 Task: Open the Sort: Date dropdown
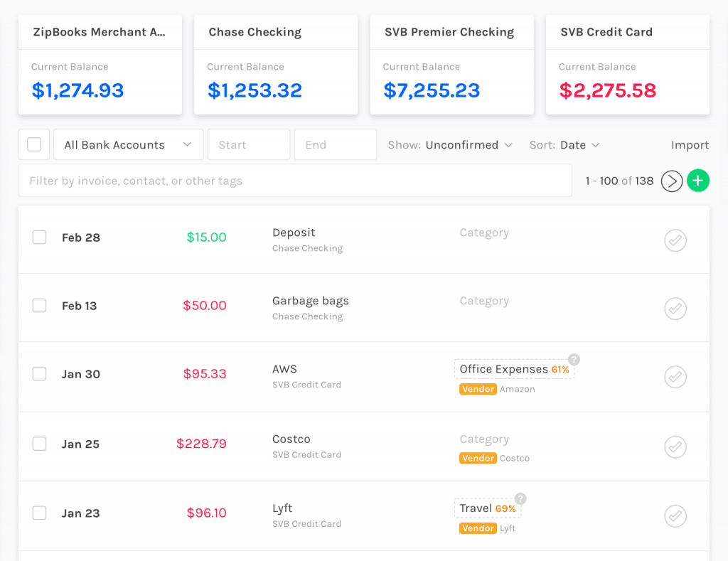[x=565, y=144]
